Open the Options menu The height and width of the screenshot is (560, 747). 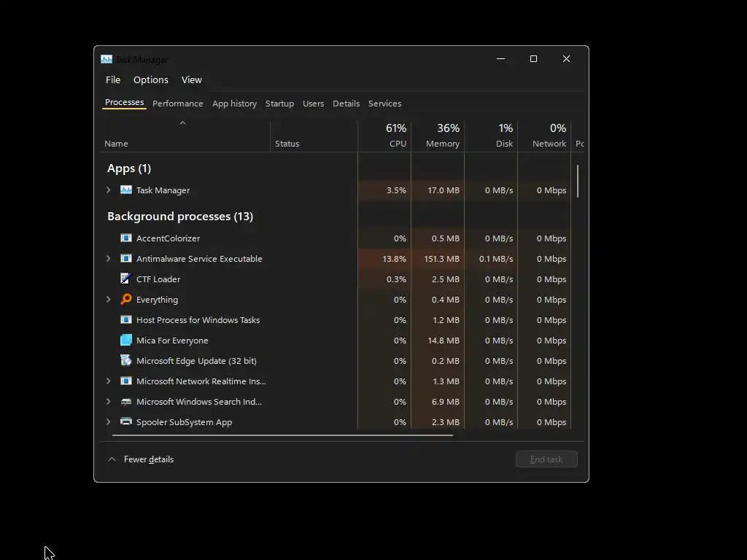pos(150,80)
